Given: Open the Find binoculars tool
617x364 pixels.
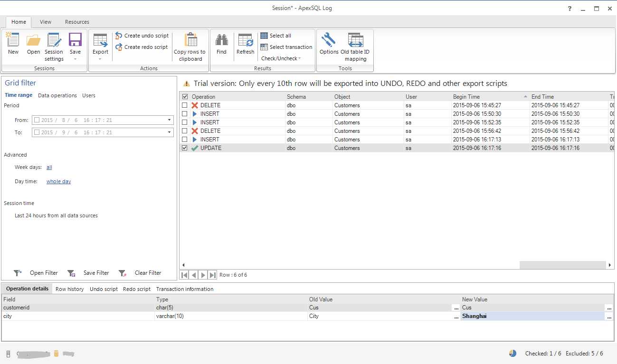Looking at the screenshot, I should [x=221, y=40].
